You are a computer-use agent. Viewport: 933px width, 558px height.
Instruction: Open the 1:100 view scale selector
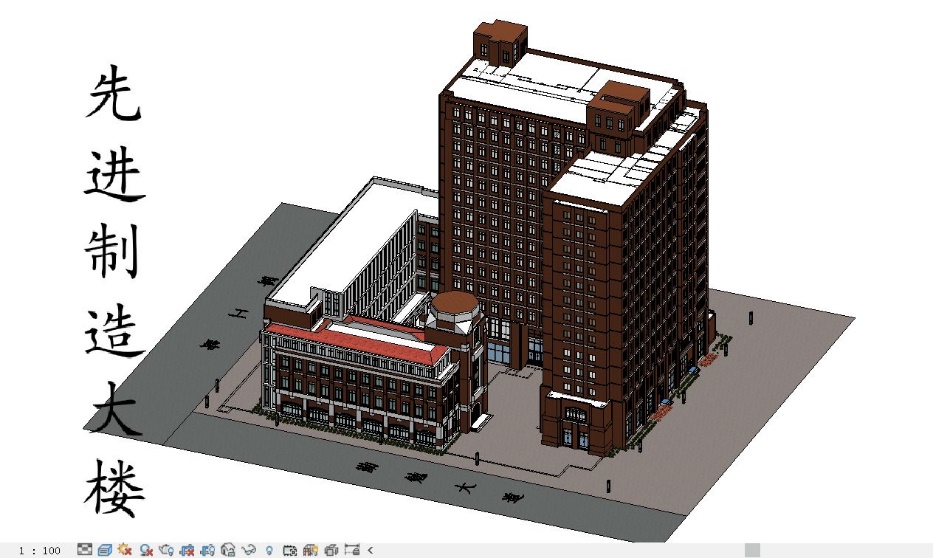(x=40, y=550)
